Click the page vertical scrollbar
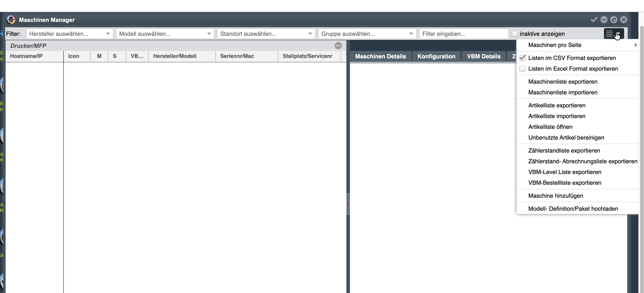The height and width of the screenshot is (293, 644). [642, 153]
